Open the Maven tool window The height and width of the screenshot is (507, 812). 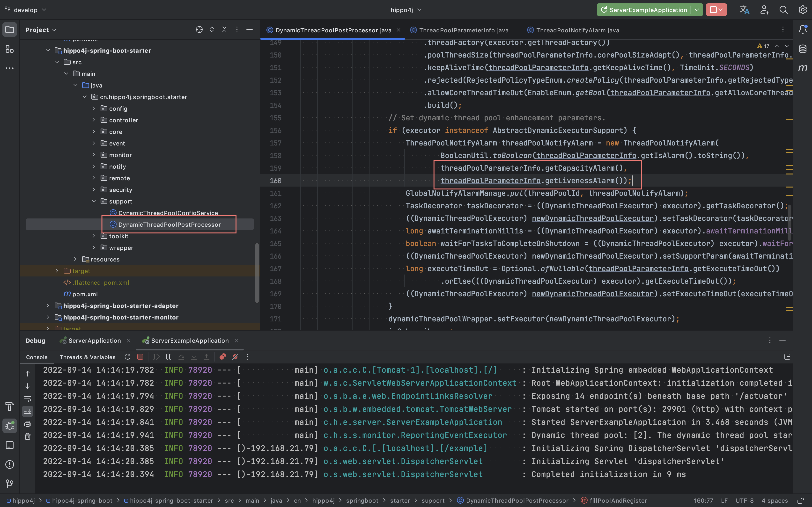[x=803, y=68]
